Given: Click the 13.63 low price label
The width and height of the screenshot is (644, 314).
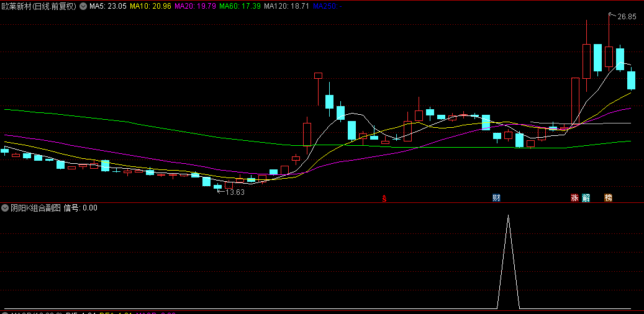Looking at the screenshot, I should coord(235,192).
